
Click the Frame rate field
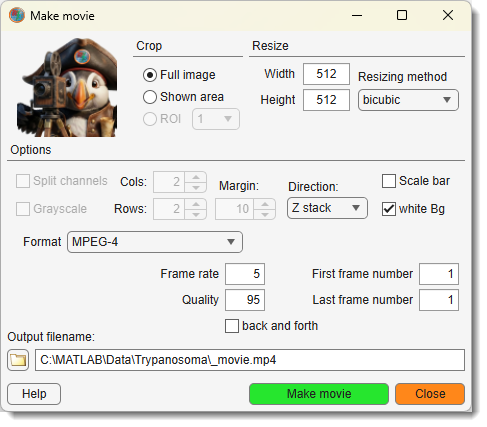(245, 274)
